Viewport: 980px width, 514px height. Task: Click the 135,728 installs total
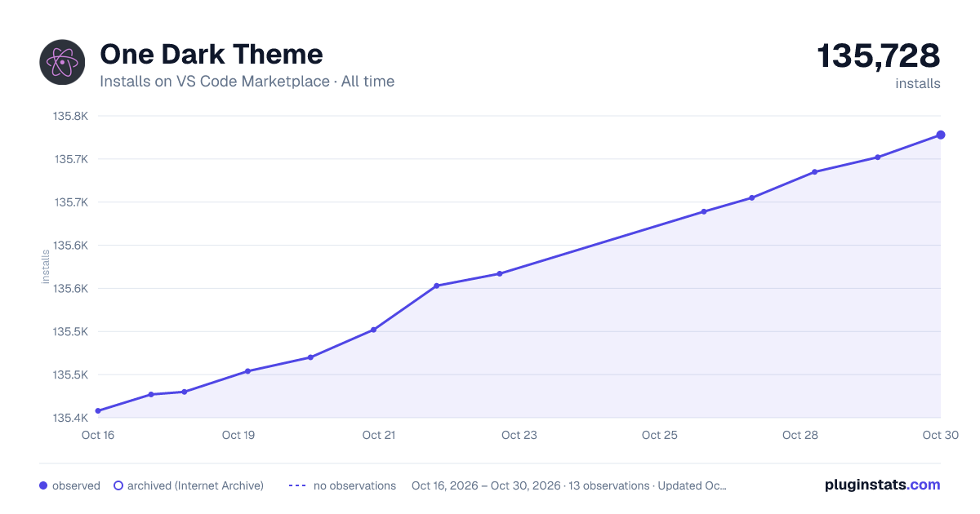[879, 56]
